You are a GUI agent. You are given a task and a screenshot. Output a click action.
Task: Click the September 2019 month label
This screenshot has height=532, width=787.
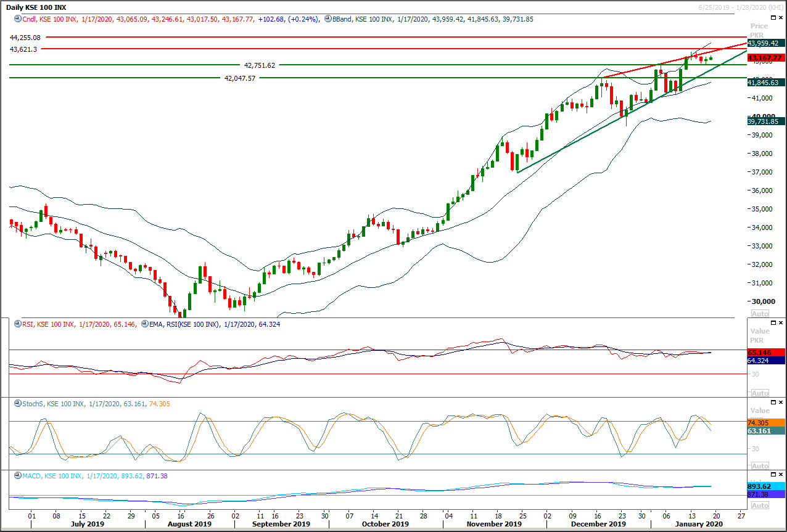click(281, 524)
